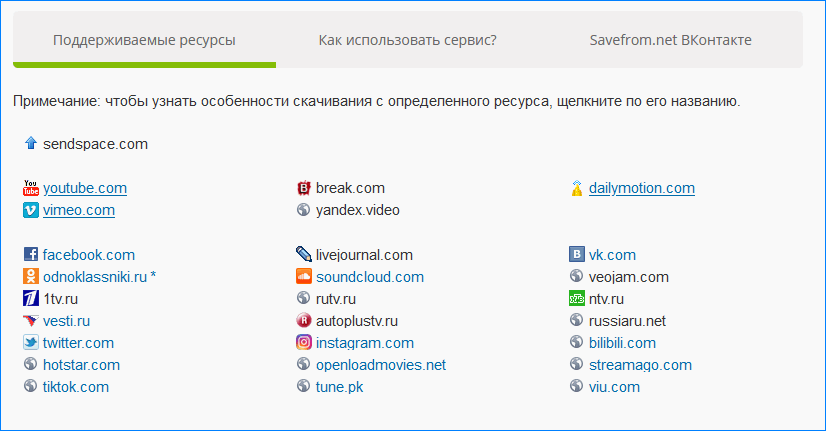
Task: Click the russiaru.net text
Action: (627, 321)
